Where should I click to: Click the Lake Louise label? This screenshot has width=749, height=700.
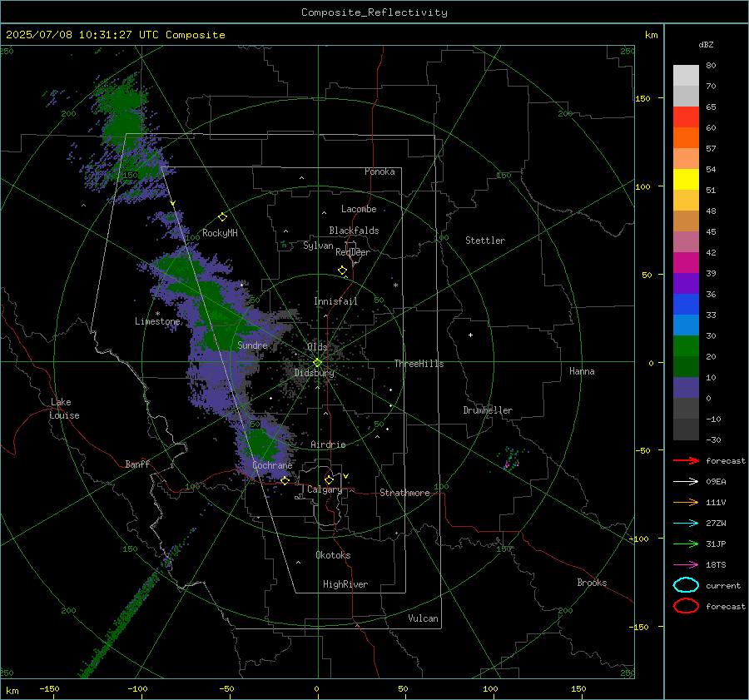coord(64,409)
